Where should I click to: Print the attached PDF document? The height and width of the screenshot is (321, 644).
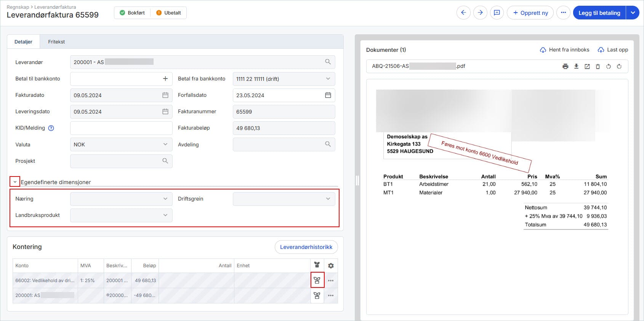click(565, 66)
